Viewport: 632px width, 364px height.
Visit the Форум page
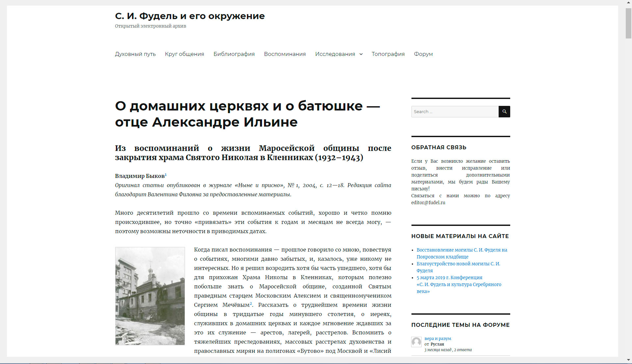tap(423, 54)
